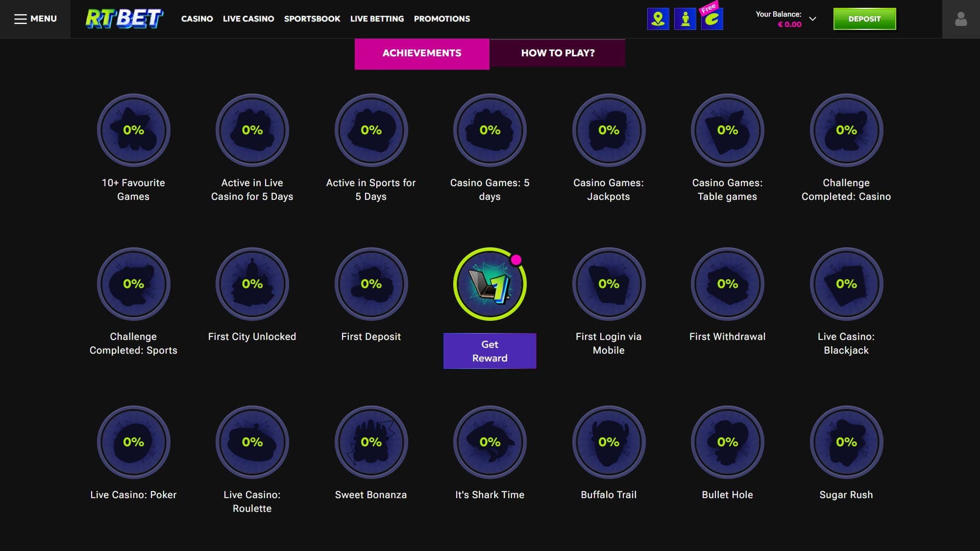Select the First Withdrawal badge
The width and height of the screenshot is (980, 551).
pyautogui.click(x=728, y=284)
